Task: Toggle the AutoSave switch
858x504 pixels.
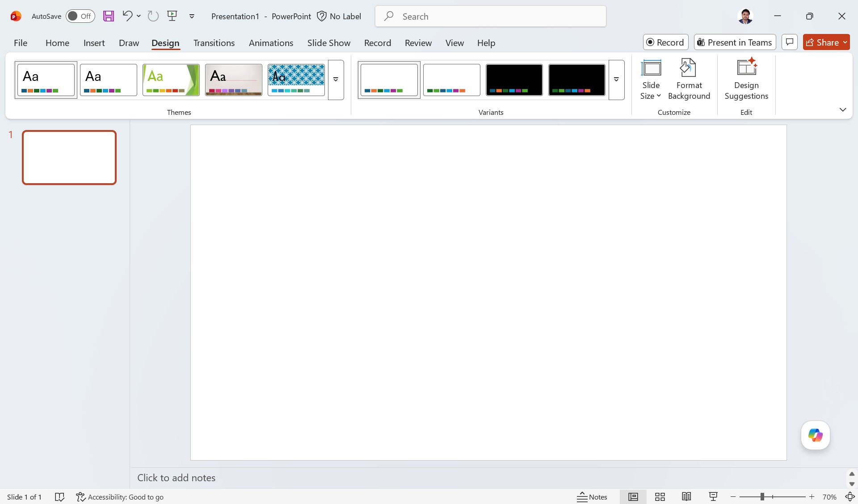Action: click(x=80, y=16)
